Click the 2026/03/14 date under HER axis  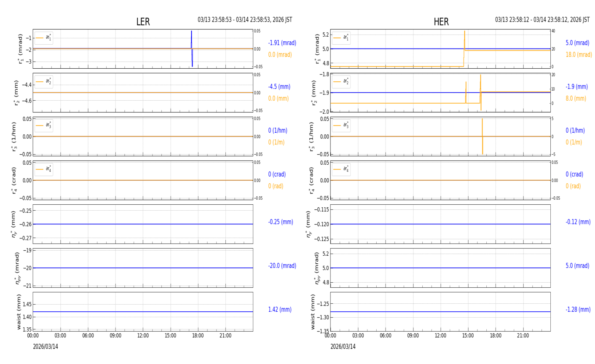tap(343, 347)
